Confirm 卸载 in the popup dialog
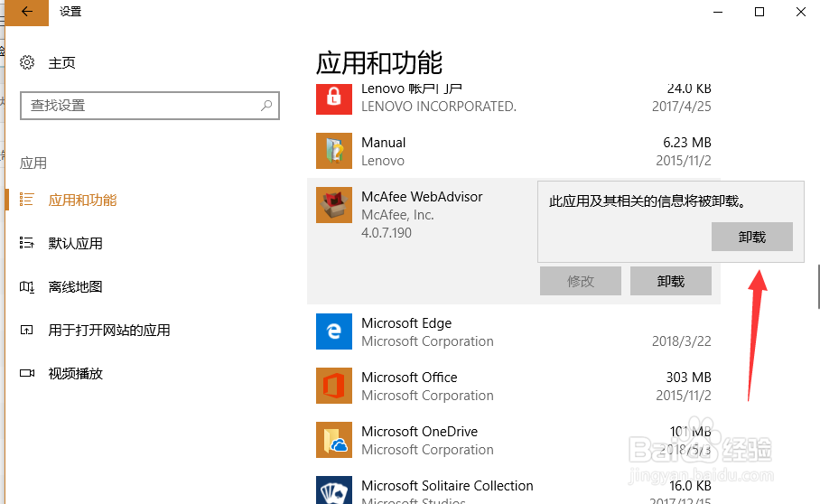This screenshot has height=504, width=820. click(752, 237)
